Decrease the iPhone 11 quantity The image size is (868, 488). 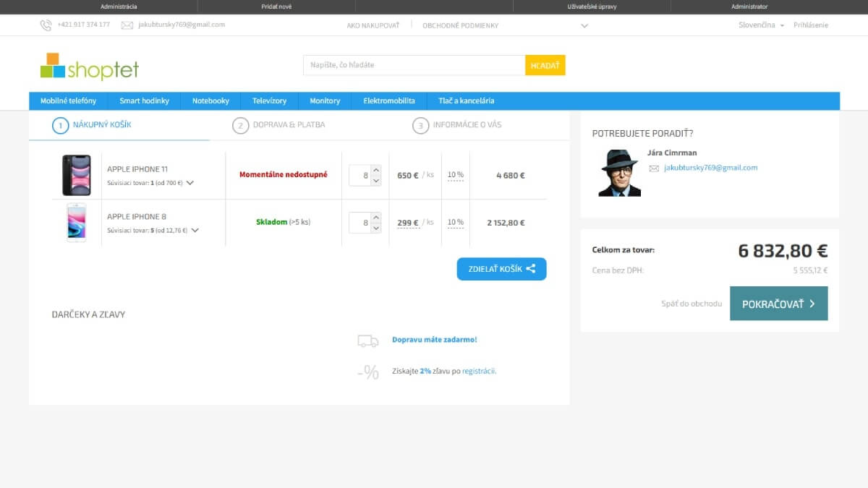376,181
